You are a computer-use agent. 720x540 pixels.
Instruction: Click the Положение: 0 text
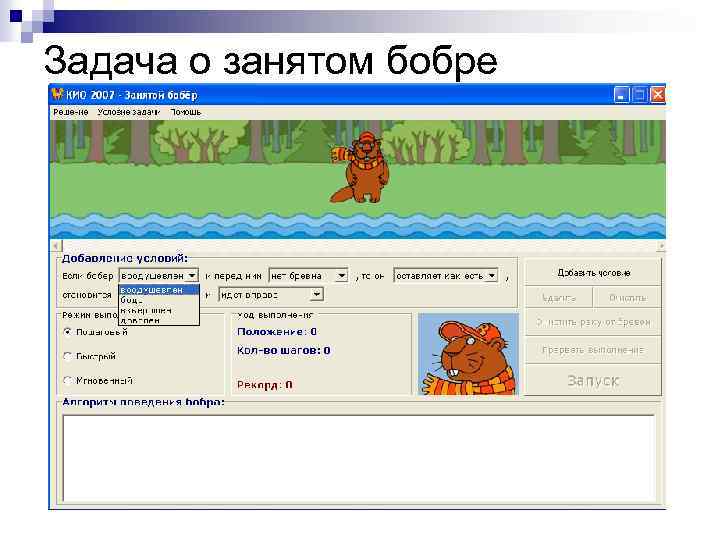(x=277, y=332)
